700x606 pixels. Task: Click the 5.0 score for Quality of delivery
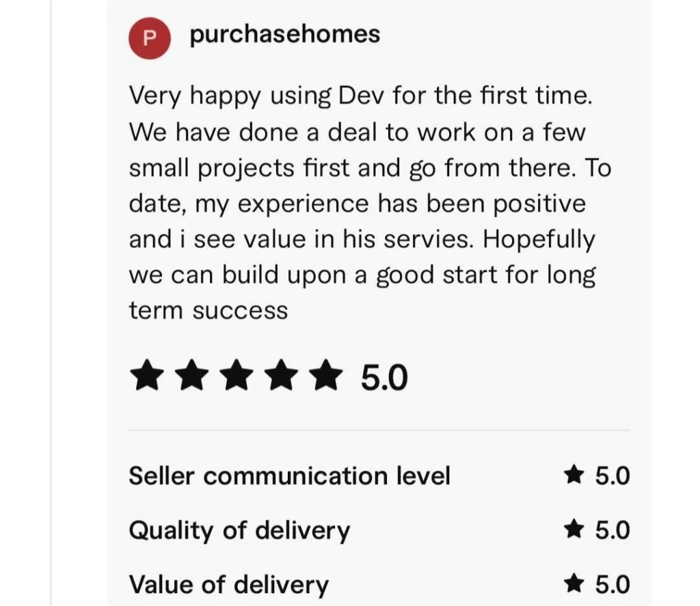pos(612,530)
